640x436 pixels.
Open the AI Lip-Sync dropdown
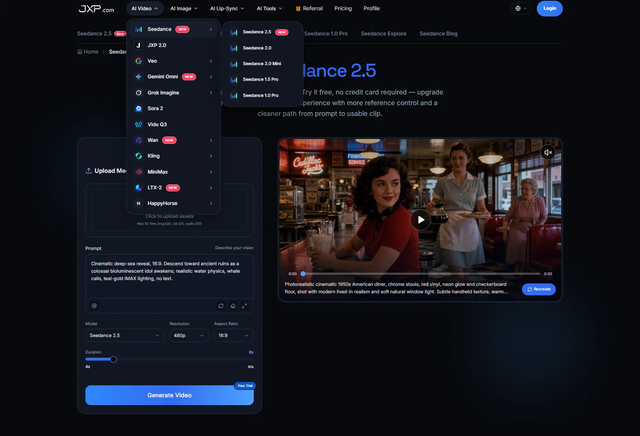point(227,9)
